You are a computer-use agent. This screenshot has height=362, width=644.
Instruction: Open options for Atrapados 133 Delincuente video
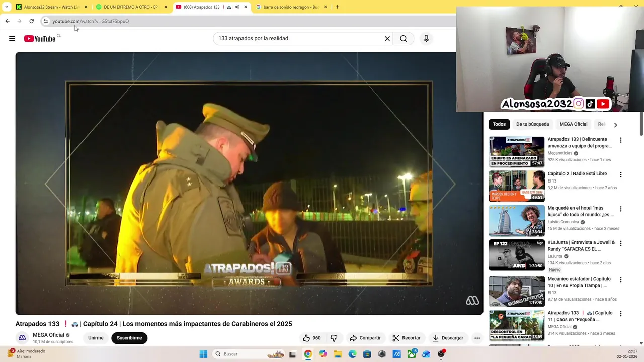[x=620, y=140]
